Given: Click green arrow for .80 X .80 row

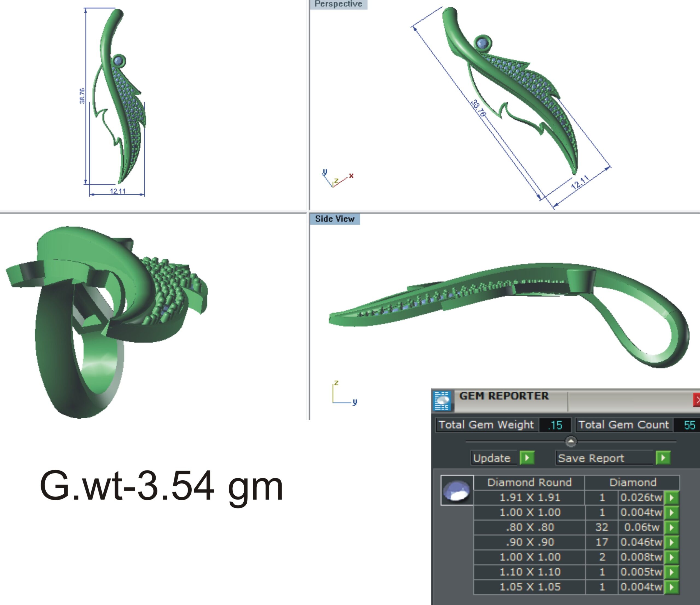Looking at the screenshot, I should (672, 527).
